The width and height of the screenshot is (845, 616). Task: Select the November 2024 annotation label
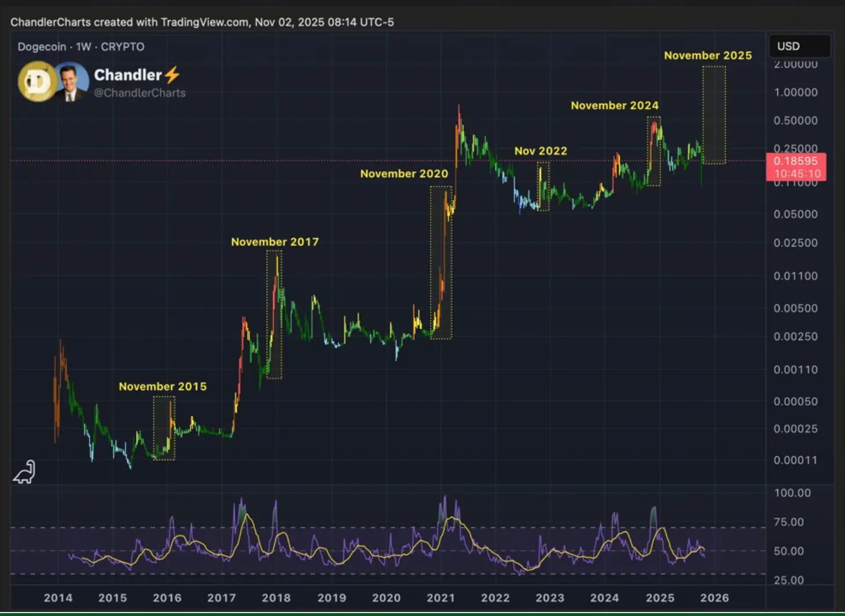point(615,105)
